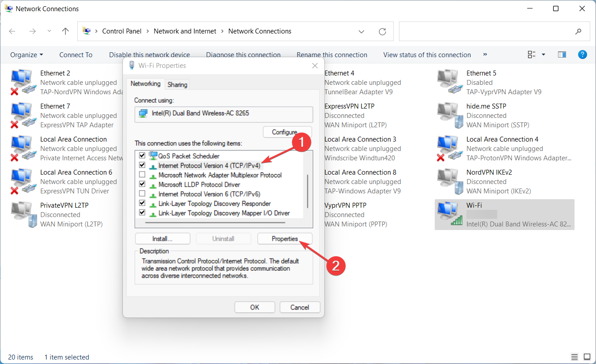Uncheck Internet Protocol Version 4 checkbox

click(x=142, y=165)
